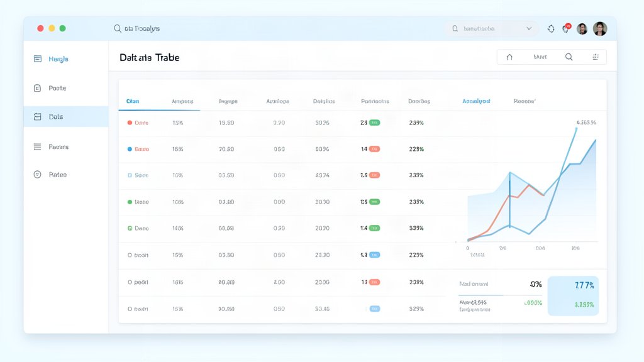Click the progress bar under "Nad onoml"
Image resolution: width=644 pixels, height=362 pixels.
point(500,295)
